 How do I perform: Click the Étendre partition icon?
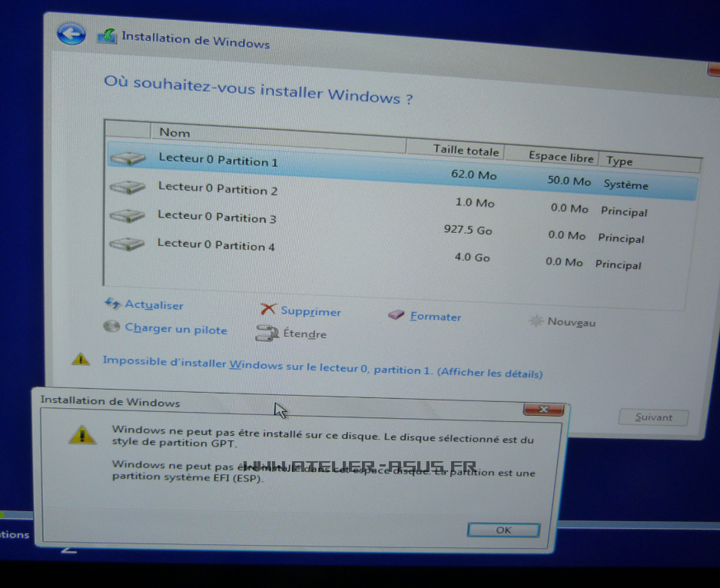coord(266,333)
